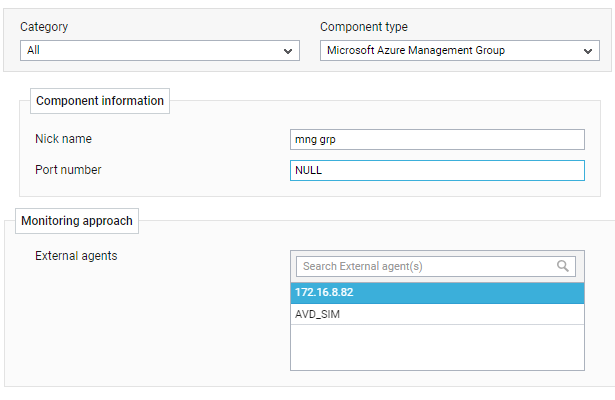Click the Port number label
Screen dimensions: 615x400
tap(68, 170)
